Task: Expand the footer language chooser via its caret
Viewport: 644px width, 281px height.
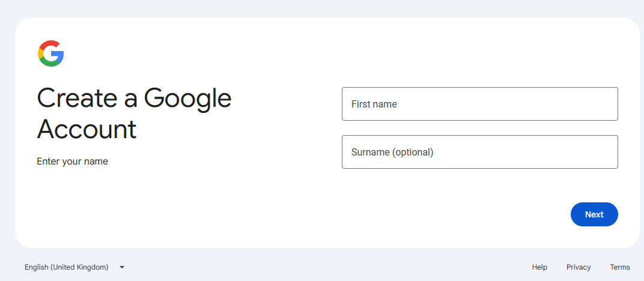Action: point(122,267)
